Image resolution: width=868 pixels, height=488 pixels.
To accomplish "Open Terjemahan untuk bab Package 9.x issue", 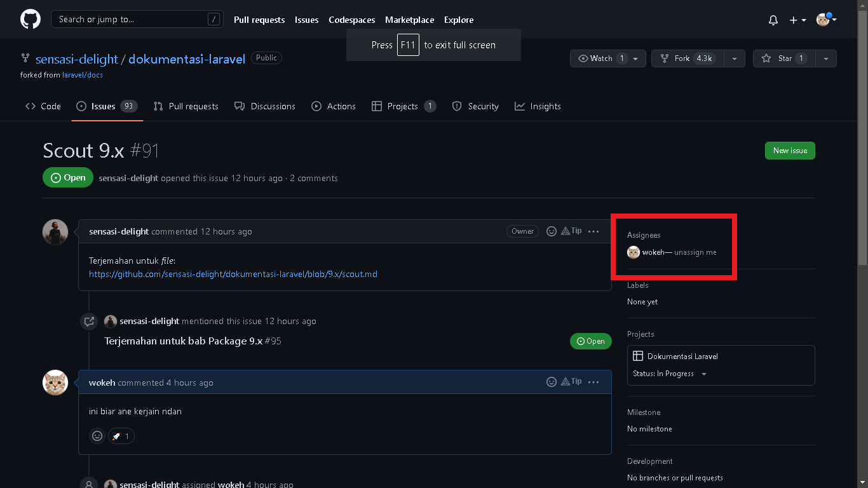I will pos(183,341).
